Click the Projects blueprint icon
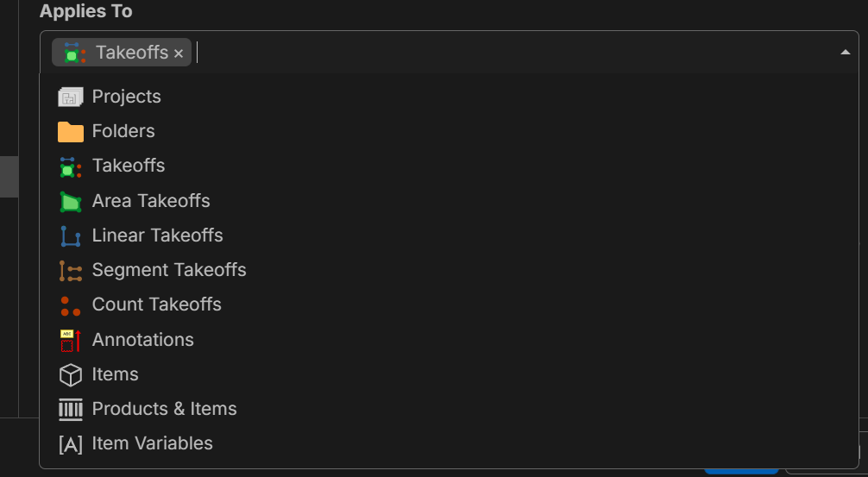Viewport: 868px width, 477px height. click(x=70, y=97)
